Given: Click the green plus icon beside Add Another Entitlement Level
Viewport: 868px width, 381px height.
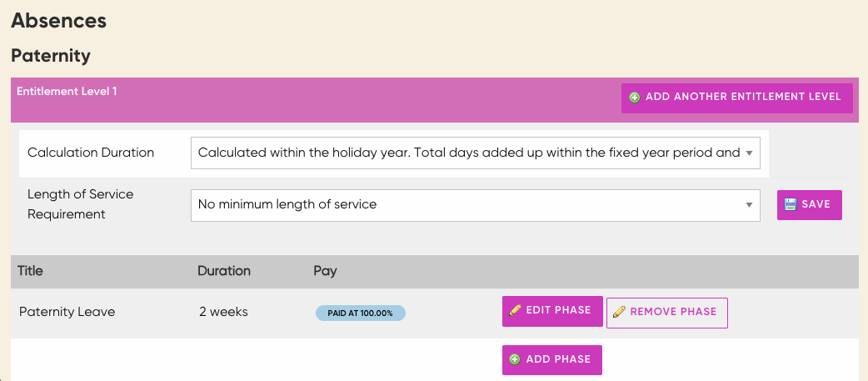Looking at the screenshot, I should click(x=635, y=98).
